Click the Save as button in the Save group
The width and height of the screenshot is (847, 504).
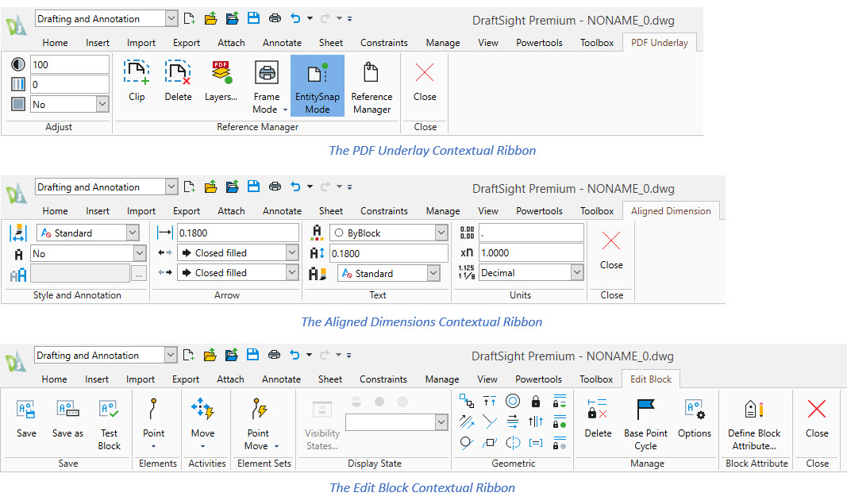(67, 421)
